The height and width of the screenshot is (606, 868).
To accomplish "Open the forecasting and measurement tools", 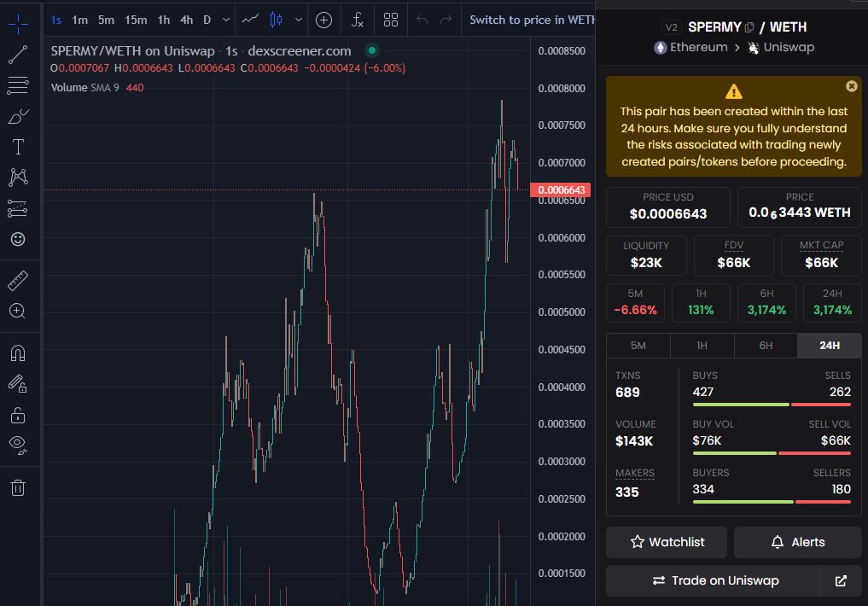I will (18, 208).
